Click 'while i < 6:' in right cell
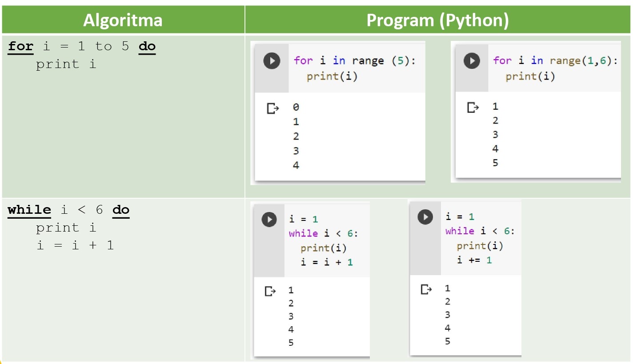The width and height of the screenshot is (637, 364). coord(480,231)
